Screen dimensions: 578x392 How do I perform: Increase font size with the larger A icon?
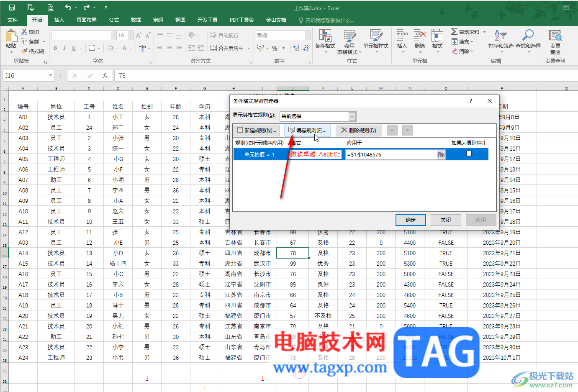pyautogui.click(x=139, y=35)
